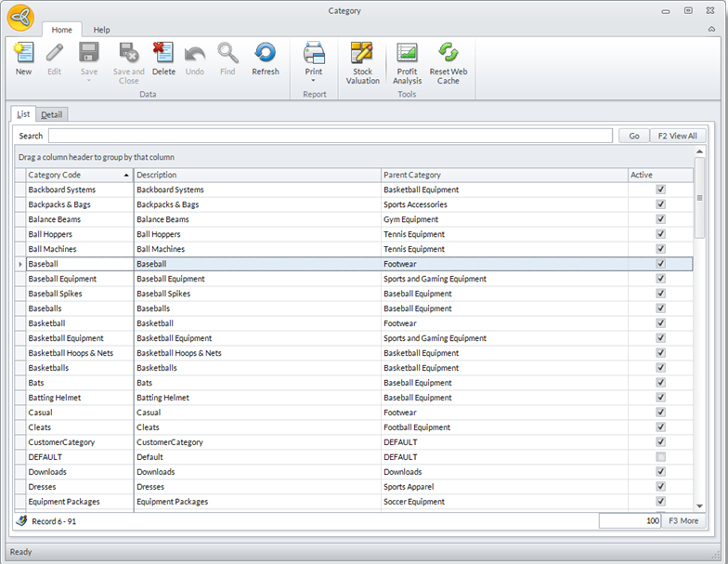
Task: Click the Bats category code cell
Action: [80, 383]
